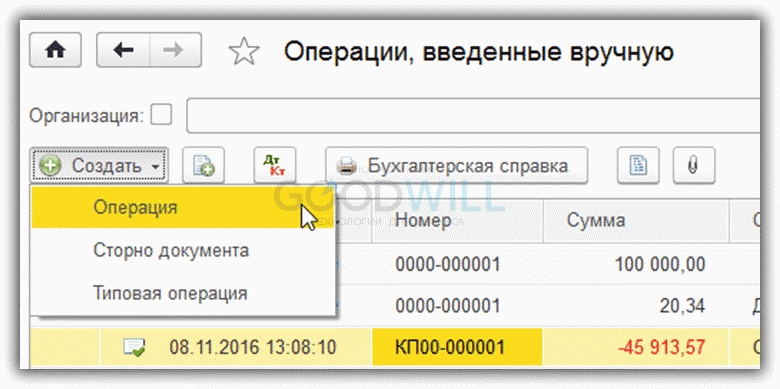Navigate forward with the right arrow
Screen dimensions: 780x389
click(175, 50)
